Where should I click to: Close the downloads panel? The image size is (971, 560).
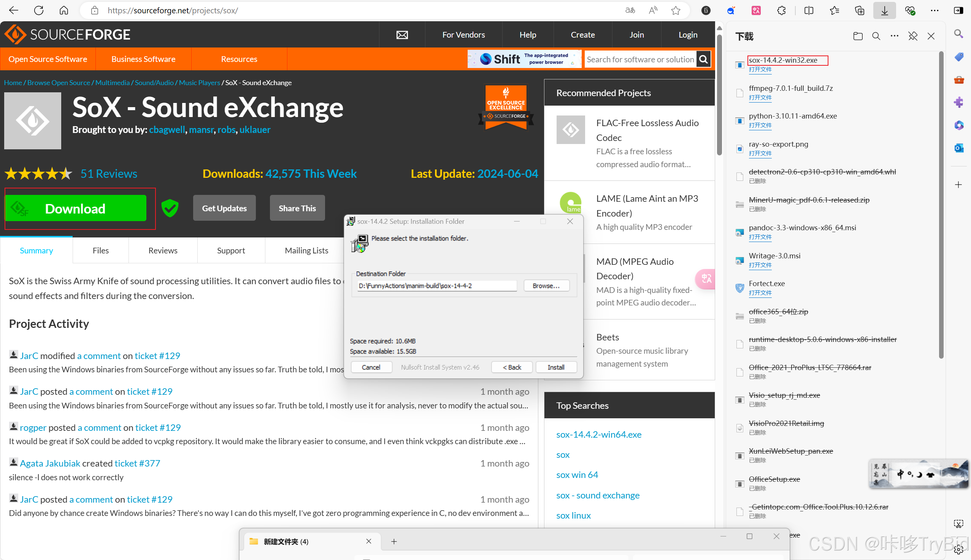pyautogui.click(x=931, y=36)
